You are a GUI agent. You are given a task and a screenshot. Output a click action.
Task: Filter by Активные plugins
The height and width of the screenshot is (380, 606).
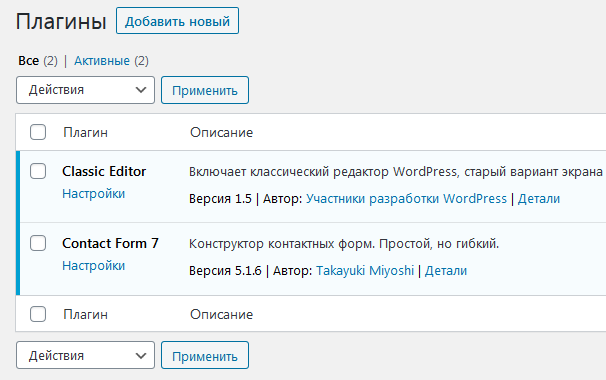click(102, 61)
